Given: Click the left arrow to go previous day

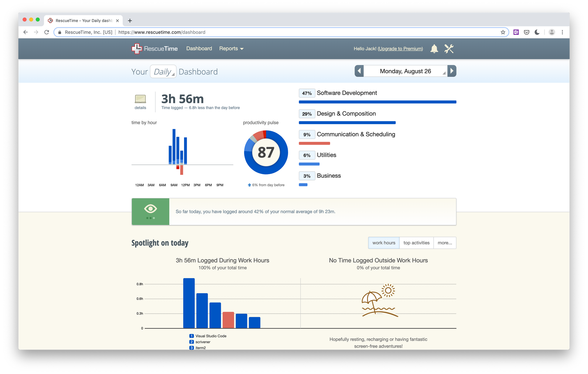Looking at the screenshot, I should coord(359,71).
